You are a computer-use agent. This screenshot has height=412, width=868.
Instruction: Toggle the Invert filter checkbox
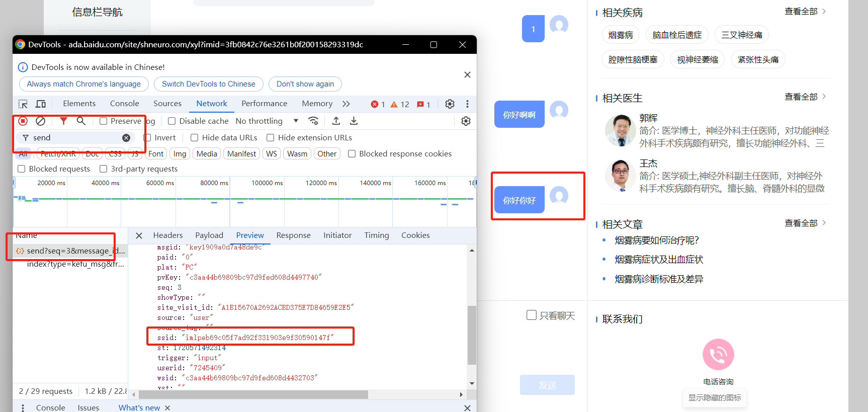147,138
